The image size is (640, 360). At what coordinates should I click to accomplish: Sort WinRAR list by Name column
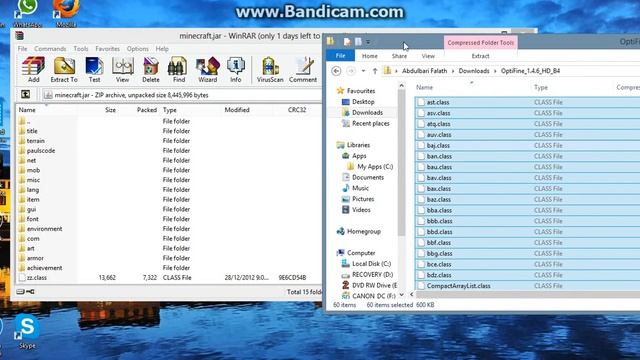[x=27, y=110]
